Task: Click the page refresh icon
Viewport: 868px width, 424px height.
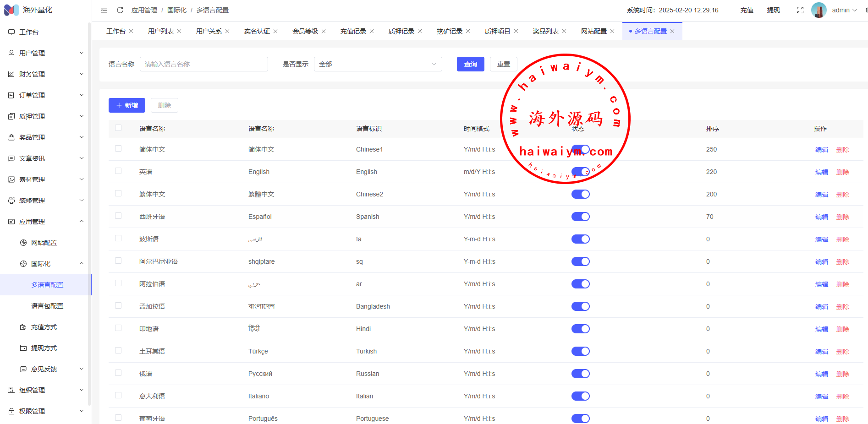Action: pos(120,10)
